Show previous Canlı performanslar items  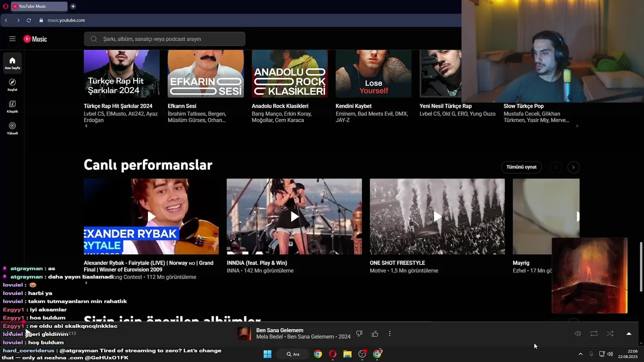(556, 167)
